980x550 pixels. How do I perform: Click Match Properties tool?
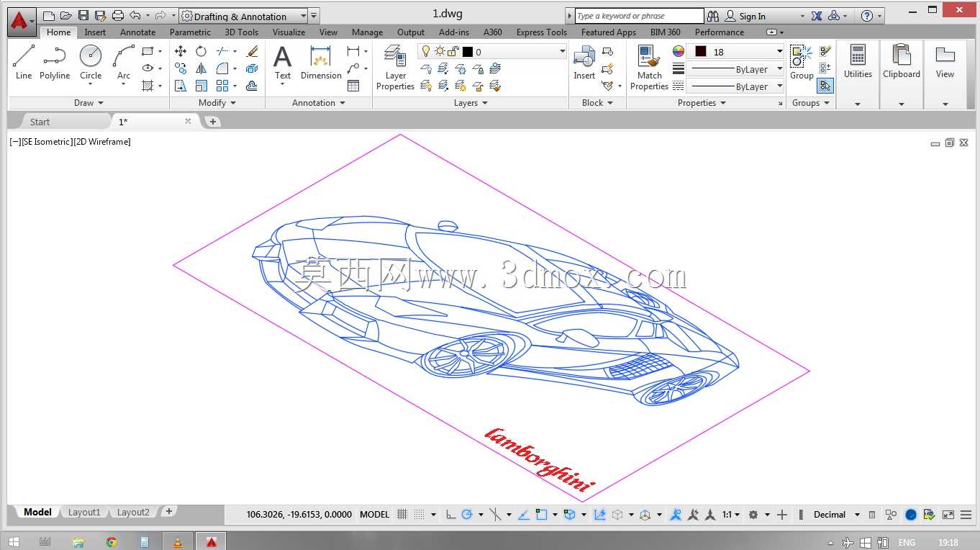click(x=649, y=67)
